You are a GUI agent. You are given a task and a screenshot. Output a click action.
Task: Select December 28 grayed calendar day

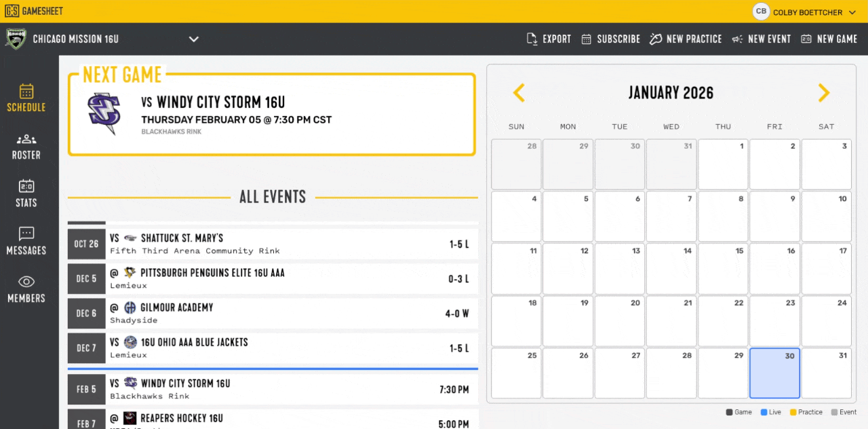[516, 164]
